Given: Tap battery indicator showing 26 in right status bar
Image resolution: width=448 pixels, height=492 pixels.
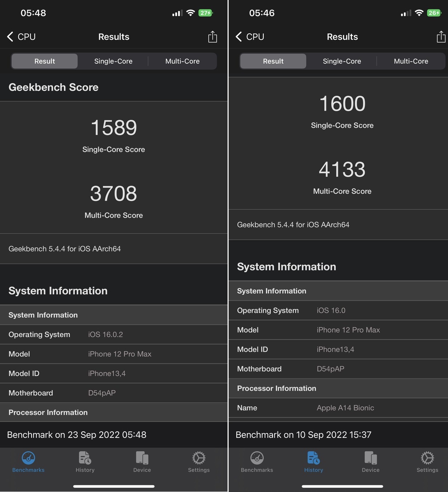Looking at the screenshot, I should (434, 13).
